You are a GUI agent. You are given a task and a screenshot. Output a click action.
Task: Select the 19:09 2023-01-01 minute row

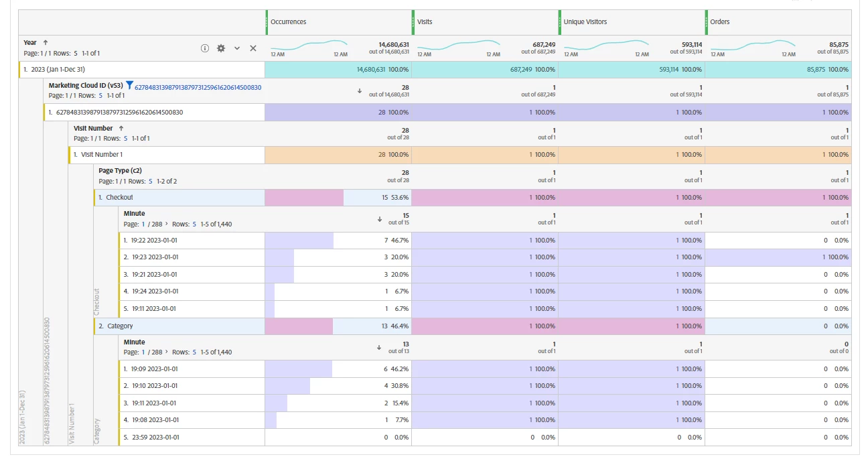tap(192, 369)
